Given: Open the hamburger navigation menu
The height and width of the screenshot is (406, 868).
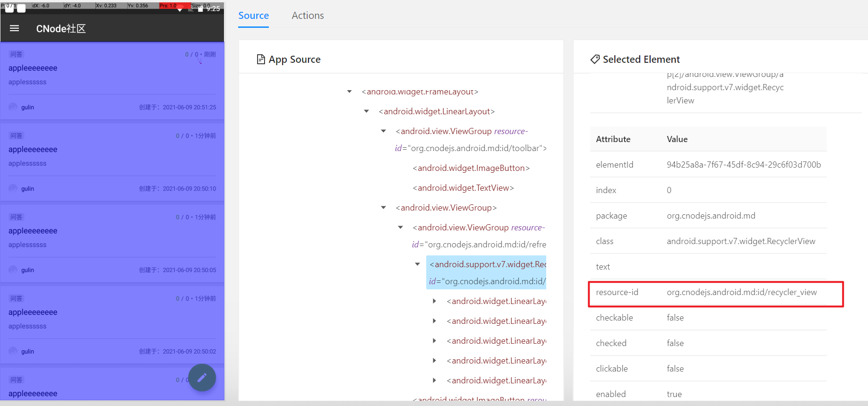Looking at the screenshot, I should coord(15,28).
